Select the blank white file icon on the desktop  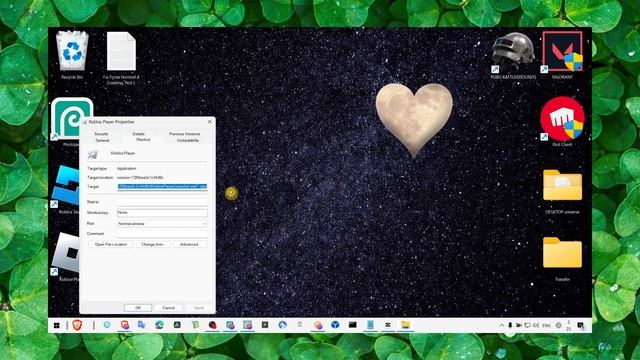(x=121, y=52)
